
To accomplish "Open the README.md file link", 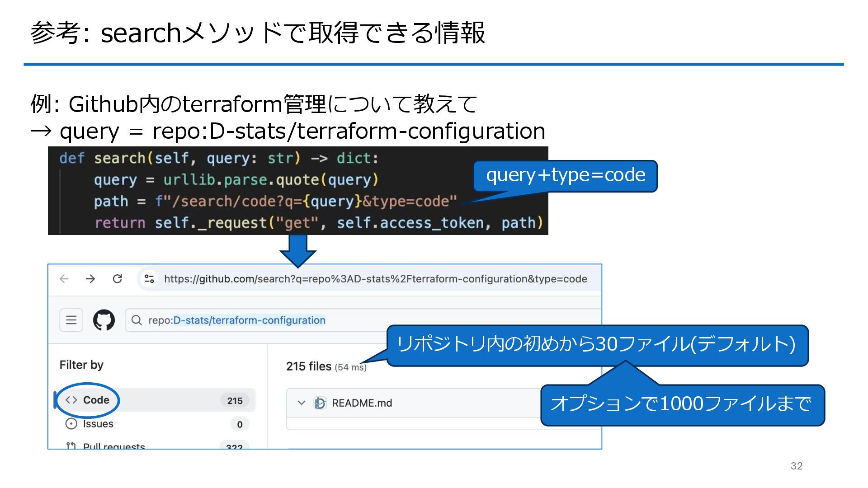I will 362,403.
